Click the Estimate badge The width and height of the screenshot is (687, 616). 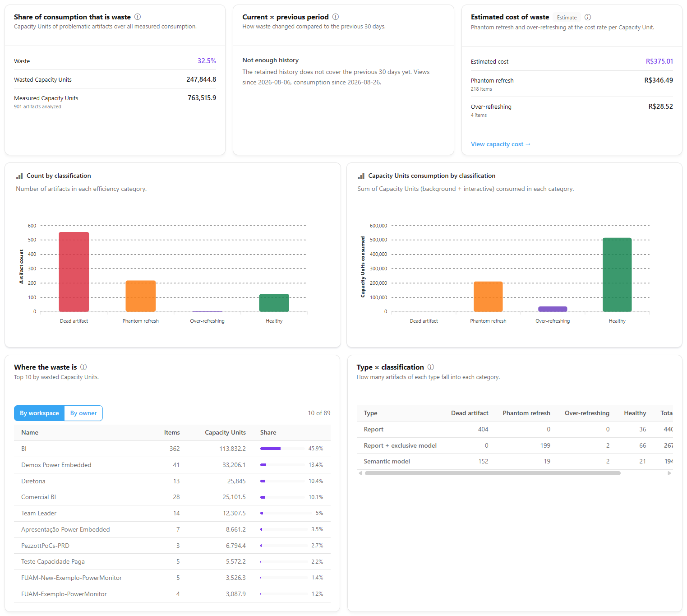pos(567,18)
